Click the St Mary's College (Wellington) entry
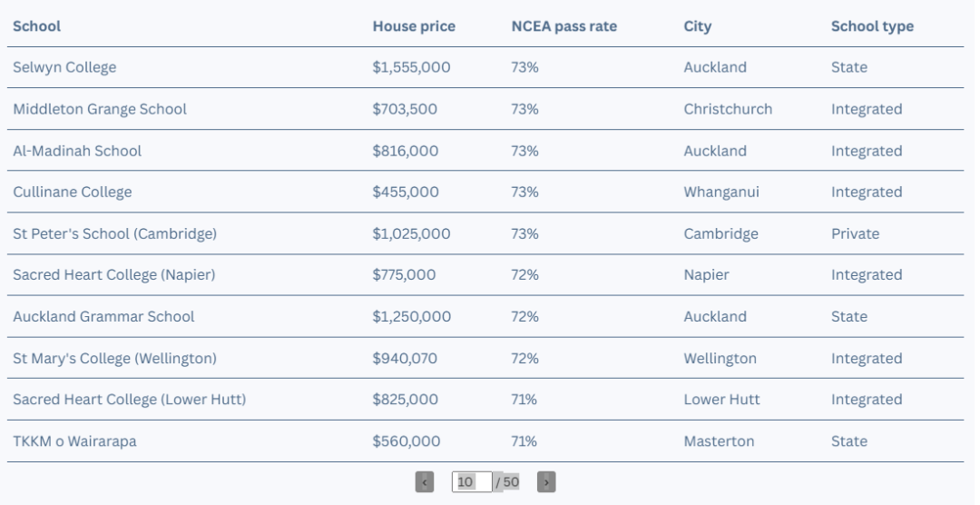This screenshot has height=505, width=980. point(115,359)
